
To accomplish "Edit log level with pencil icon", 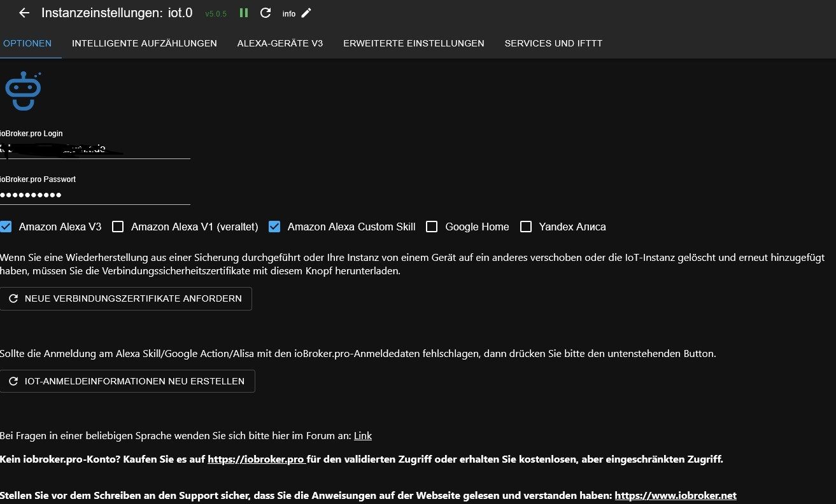I will [x=306, y=13].
